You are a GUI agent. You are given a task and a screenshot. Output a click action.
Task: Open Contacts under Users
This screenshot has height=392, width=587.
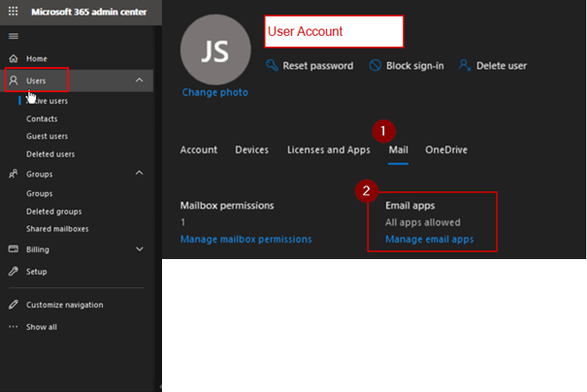[x=42, y=119]
